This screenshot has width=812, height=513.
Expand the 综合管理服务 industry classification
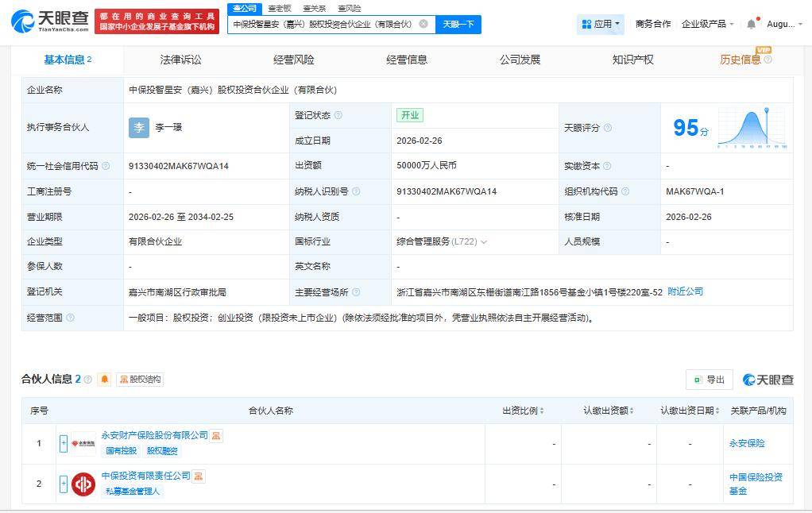click(x=484, y=242)
